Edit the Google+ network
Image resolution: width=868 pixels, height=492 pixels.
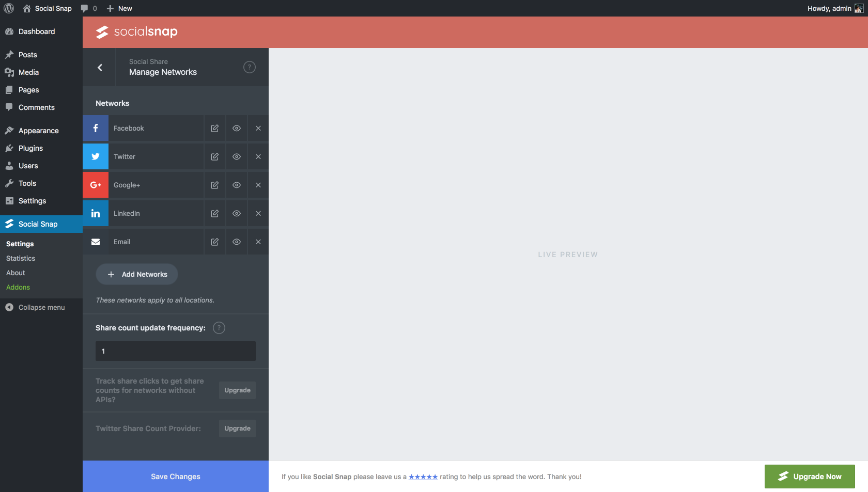coord(215,185)
